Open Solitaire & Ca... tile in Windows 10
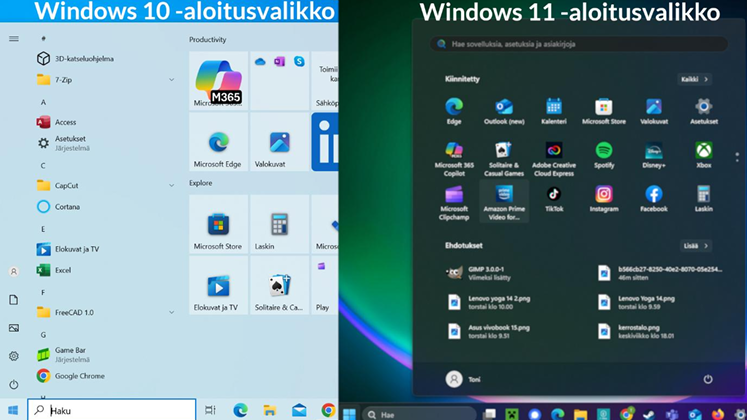747x420 pixels. (x=279, y=285)
